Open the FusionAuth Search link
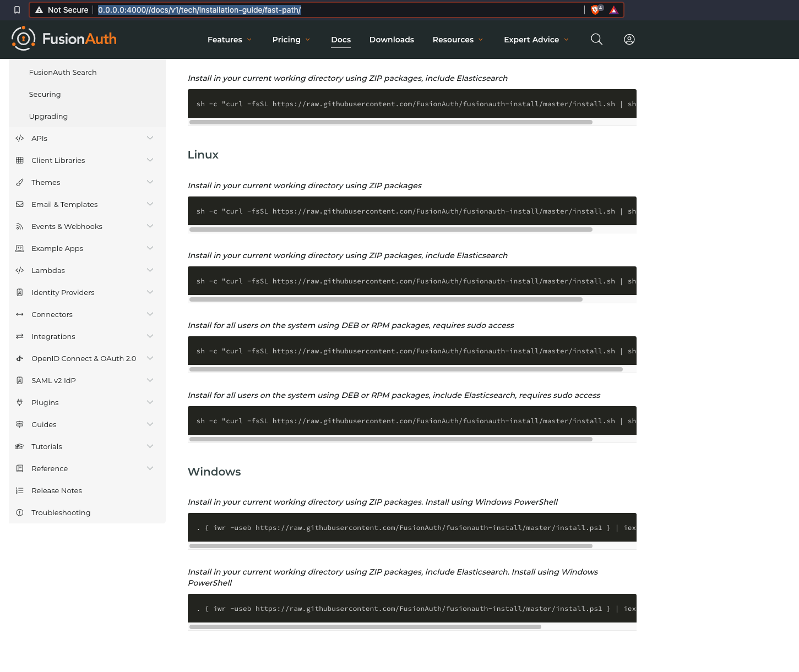This screenshot has width=799, height=672. (63, 72)
